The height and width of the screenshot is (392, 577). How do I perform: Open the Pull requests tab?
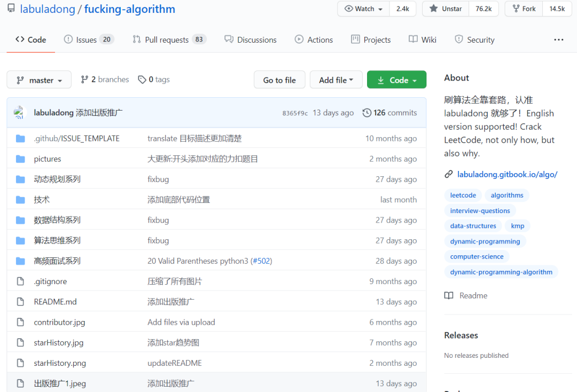169,40
